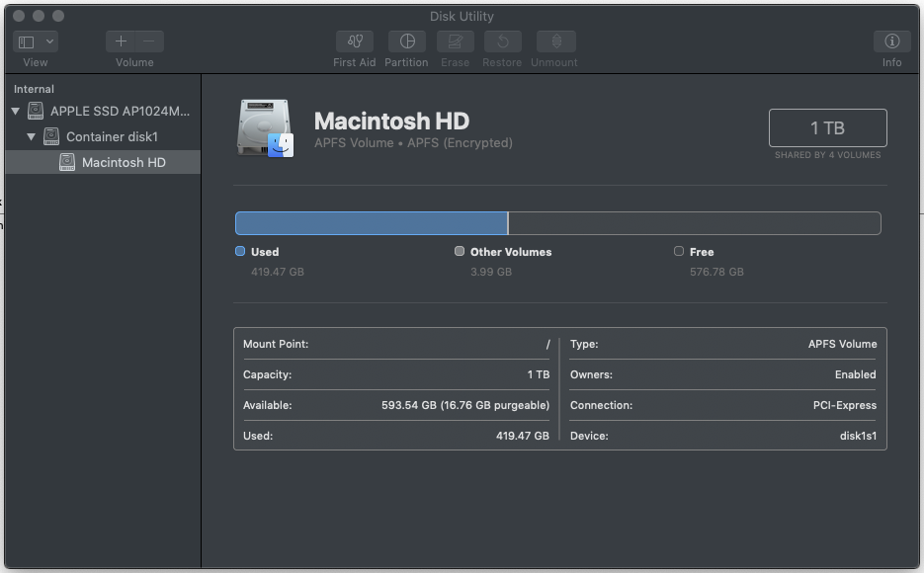This screenshot has width=924, height=573.
Task: Select Macintosh HD drive icon in sidebar
Action: [x=67, y=162]
